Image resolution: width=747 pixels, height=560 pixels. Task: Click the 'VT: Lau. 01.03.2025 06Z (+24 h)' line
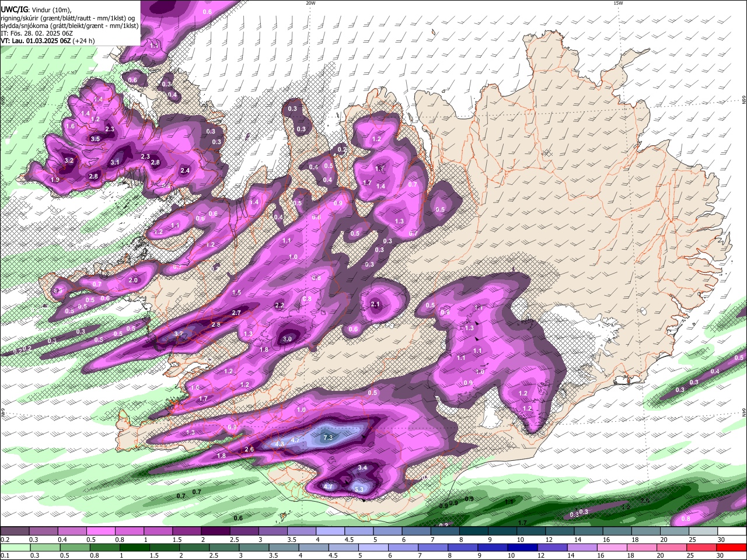[x=47, y=41]
